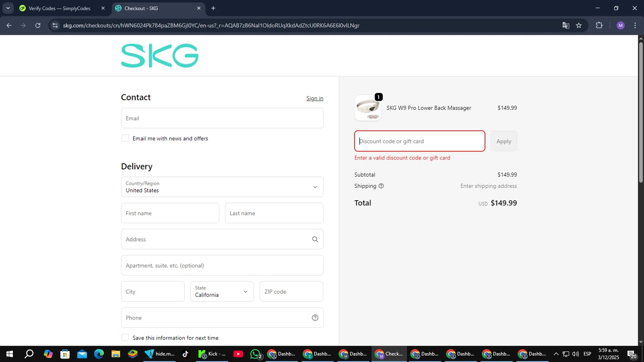The width and height of the screenshot is (644, 362).
Task: Click the Total $149.99 amount
Action: [x=504, y=203]
